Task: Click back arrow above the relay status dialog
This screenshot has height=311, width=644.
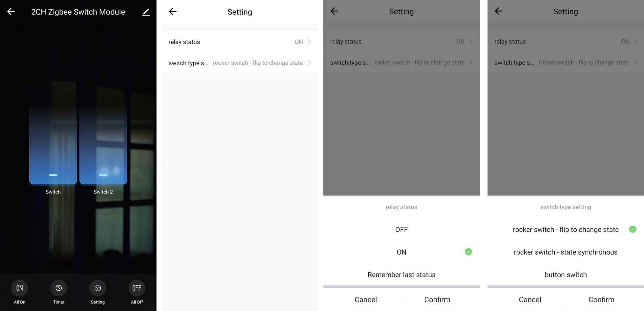Action: 334,11
